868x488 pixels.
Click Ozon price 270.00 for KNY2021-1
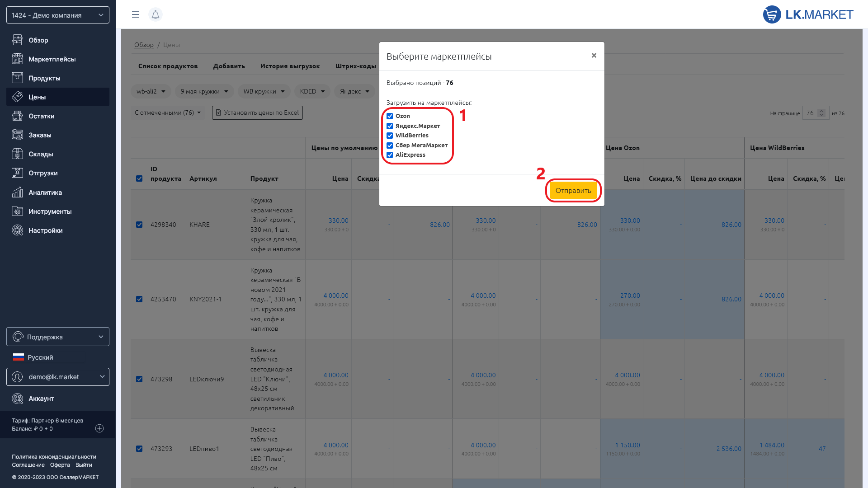tap(630, 296)
